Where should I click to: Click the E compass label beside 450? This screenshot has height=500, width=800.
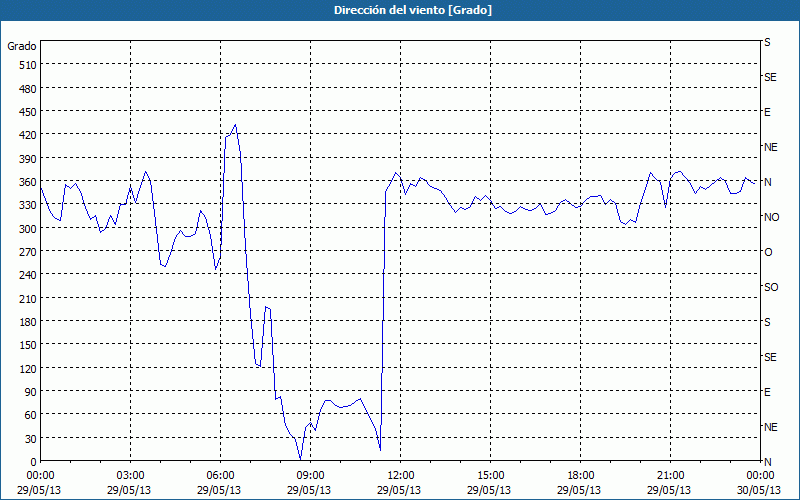(x=767, y=112)
